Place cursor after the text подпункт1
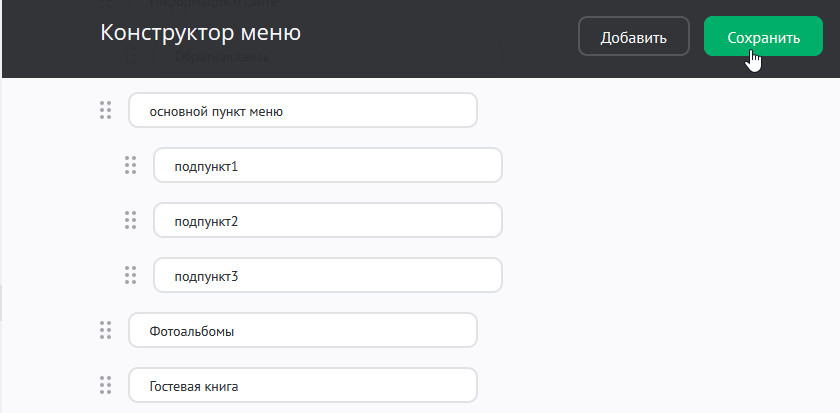 coord(240,165)
